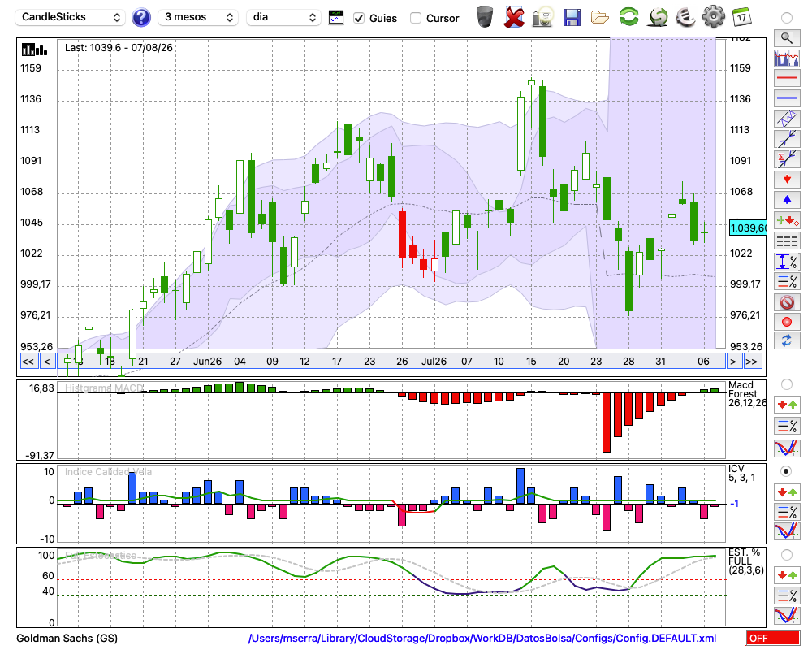Jump to chart start with '<<' button
The width and height of the screenshot is (812, 650).
[x=28, y=362]
